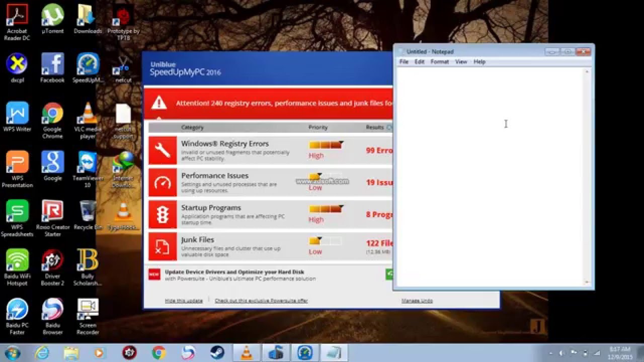
Task: Click the 'Junk Files' title text
Action: click(x=198, y=240)
